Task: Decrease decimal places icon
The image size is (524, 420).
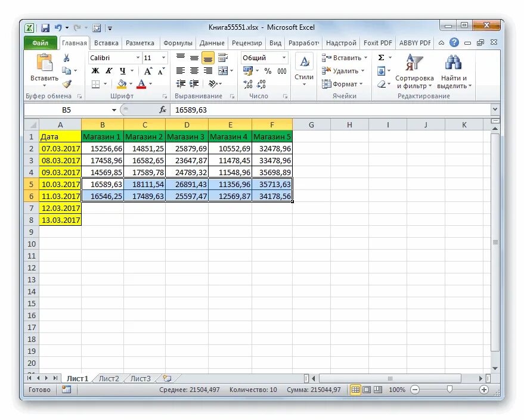Action: [261, 84]
